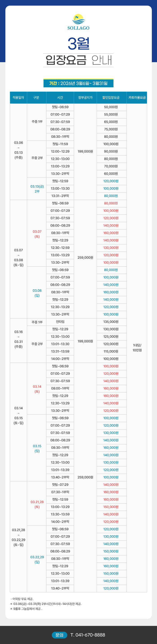Click the 03.13(금) 2부 category cell
Image resolution: width=157 pixels, height=644 pixels.
(x=37, y=189)
